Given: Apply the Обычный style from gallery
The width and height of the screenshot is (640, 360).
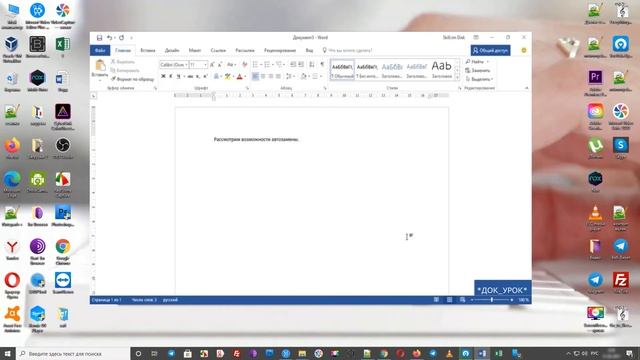Looking at the screenshot, I should 342,70.
